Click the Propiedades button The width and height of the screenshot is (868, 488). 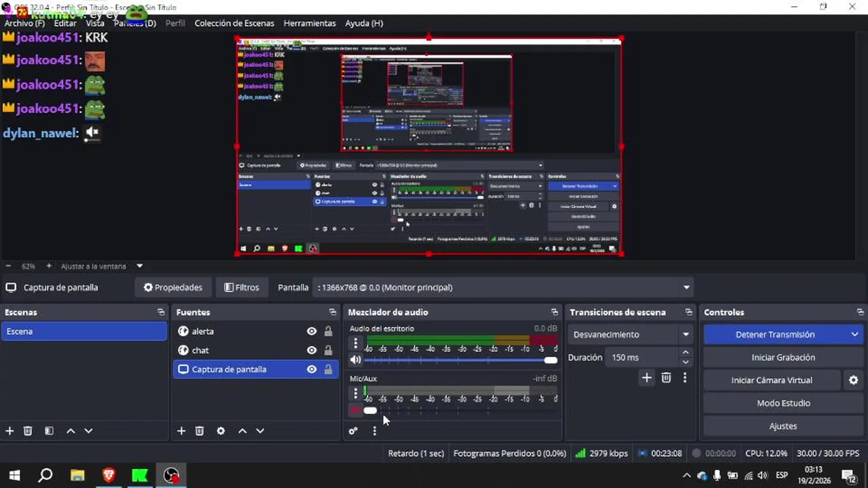click(x=173, y=287)
